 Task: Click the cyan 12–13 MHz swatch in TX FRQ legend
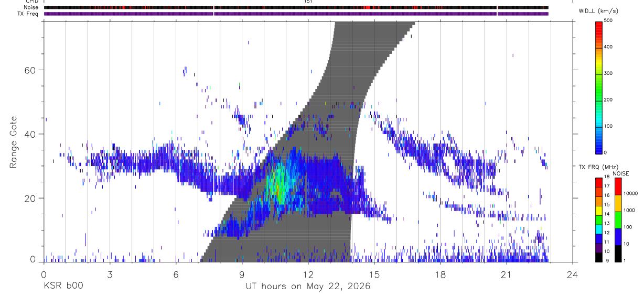click(x=599, y=228)
